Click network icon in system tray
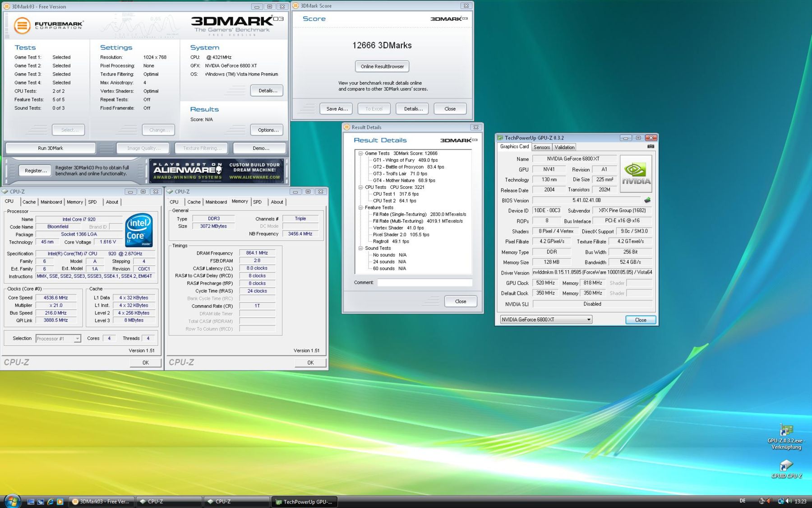This screenshot has width=812, height=508. [780, 501]
